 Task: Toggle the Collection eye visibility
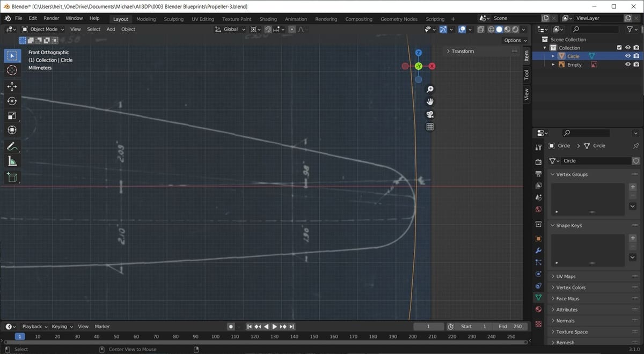[x=627, y=48]
